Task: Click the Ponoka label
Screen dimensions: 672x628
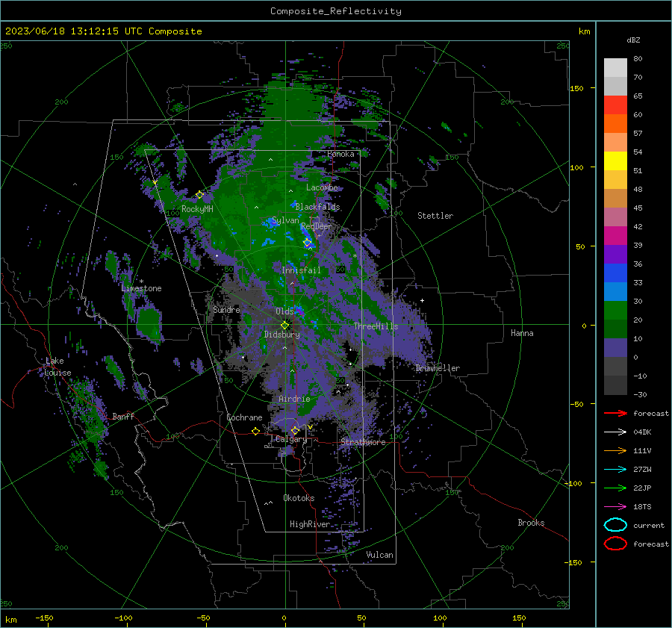Action: pos(340,154)
